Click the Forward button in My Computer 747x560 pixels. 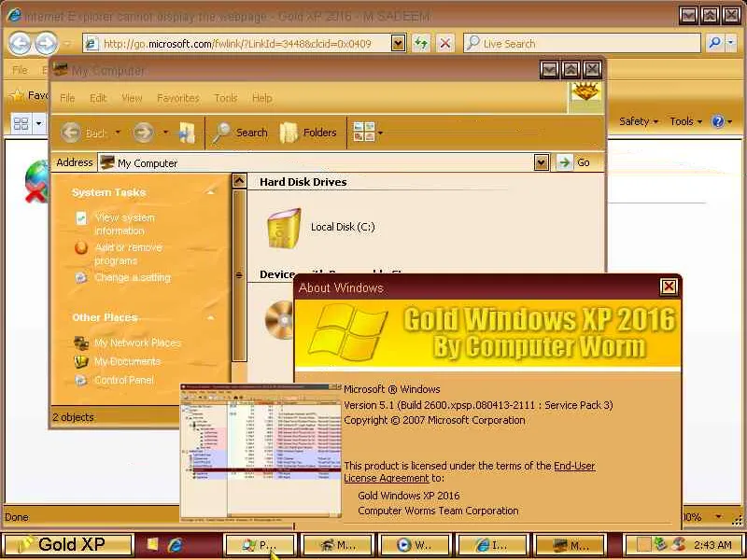click(144, 133)
